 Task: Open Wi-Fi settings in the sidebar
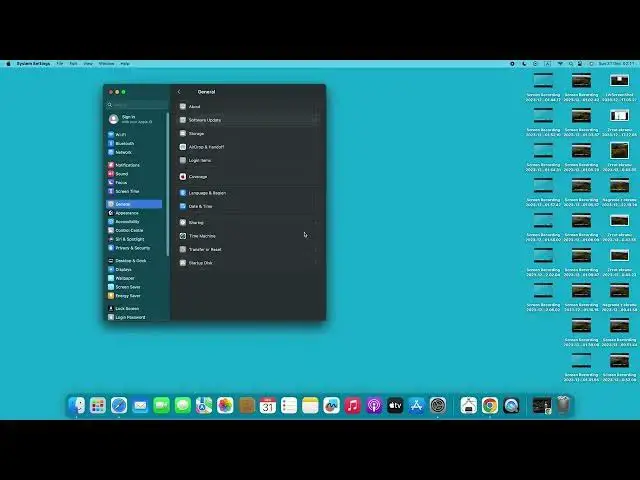pyautogui.click(x=117, y=135)
